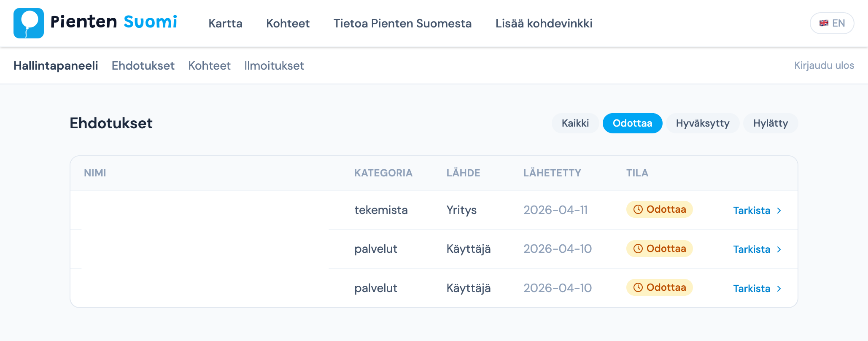This screenshot has height=341, width=868.
Task: Filter by Hylätty status
Action: coord(770,123)
